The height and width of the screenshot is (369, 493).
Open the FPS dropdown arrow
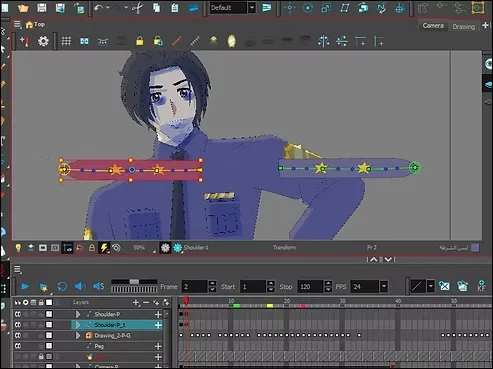coord(384,286)
